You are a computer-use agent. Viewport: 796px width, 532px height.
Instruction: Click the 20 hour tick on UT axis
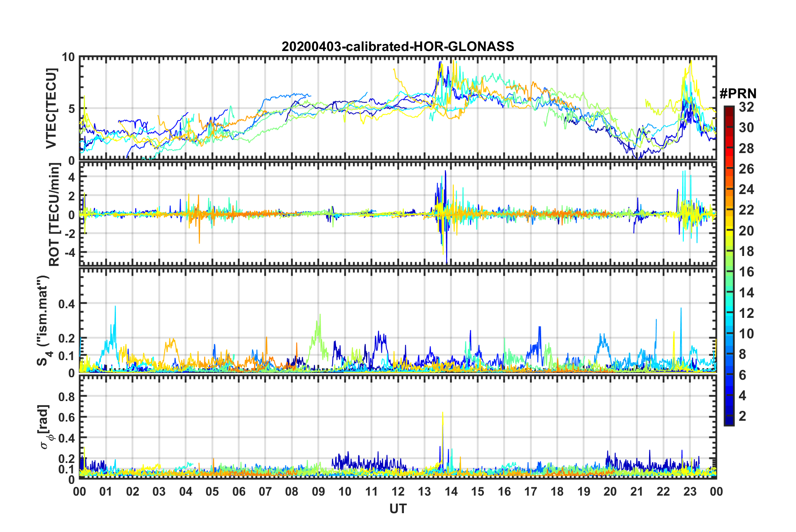pyautogui.click(x=610, y=491)
